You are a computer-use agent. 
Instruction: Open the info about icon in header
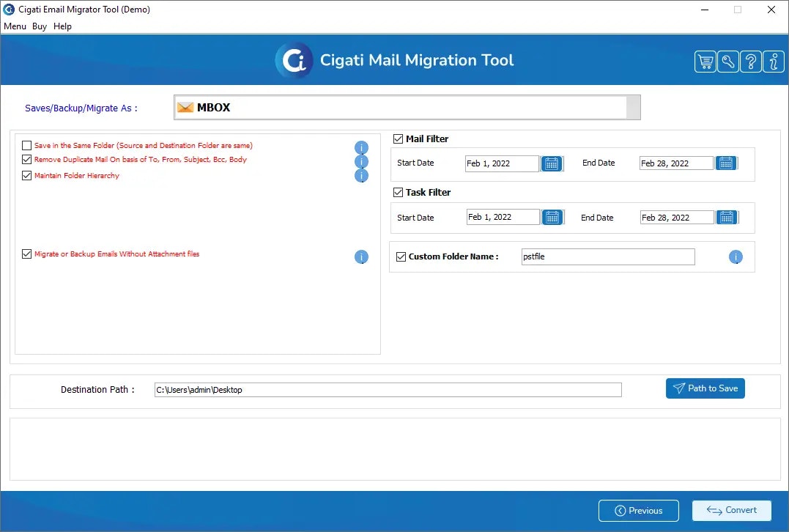[774, 62]
